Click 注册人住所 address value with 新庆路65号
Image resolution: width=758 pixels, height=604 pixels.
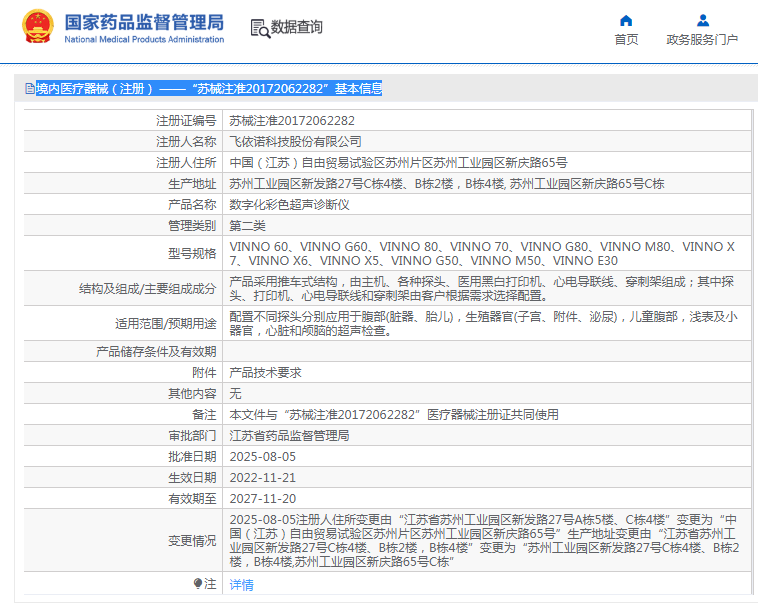(x=398, y=162)
